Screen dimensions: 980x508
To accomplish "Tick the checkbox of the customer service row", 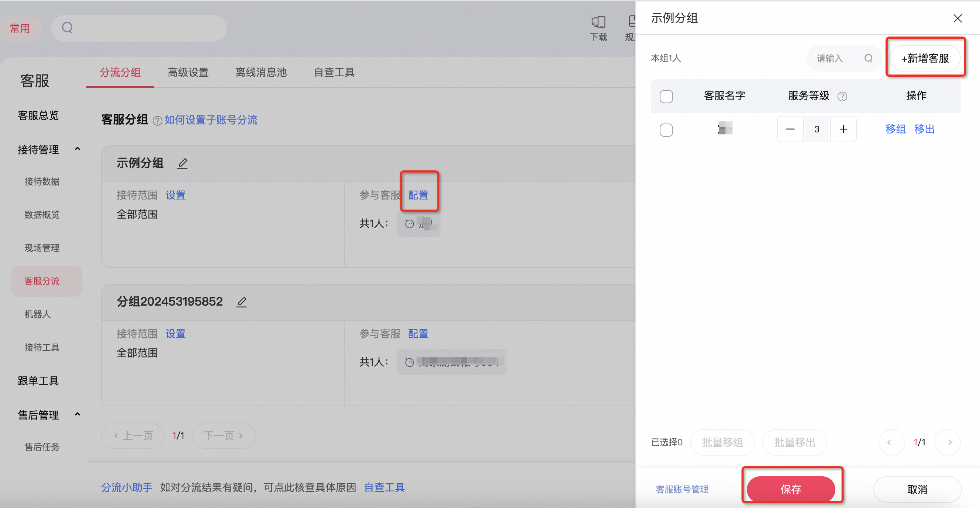I will [x=666, y=130].
